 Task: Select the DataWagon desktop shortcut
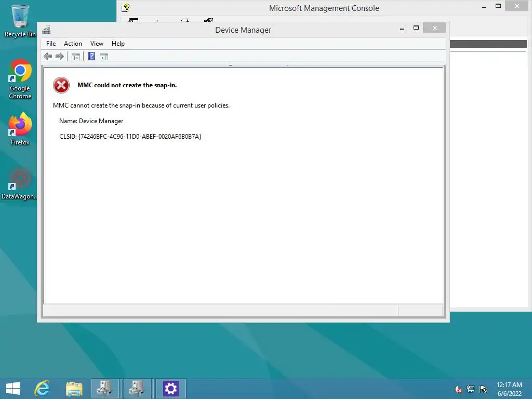click(19, 183)
